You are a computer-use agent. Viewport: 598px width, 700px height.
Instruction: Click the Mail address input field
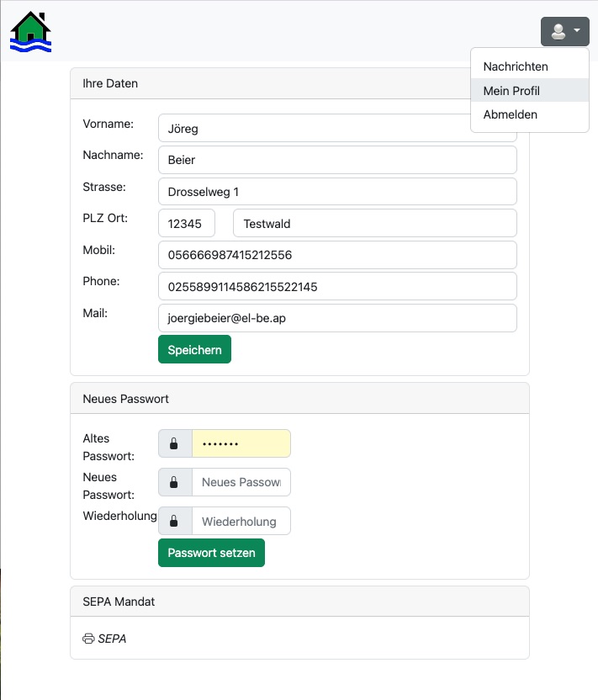coord(336,318)
